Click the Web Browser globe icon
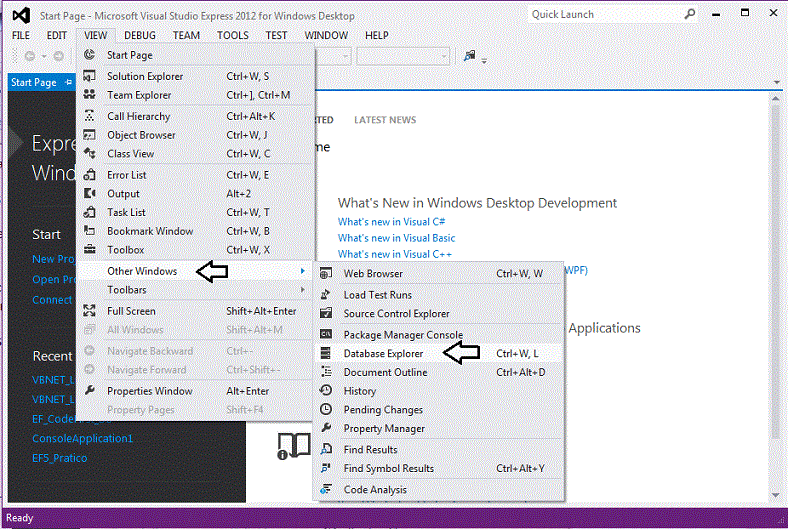This screenshot has height=529, width=788. (x=326, y=273)
